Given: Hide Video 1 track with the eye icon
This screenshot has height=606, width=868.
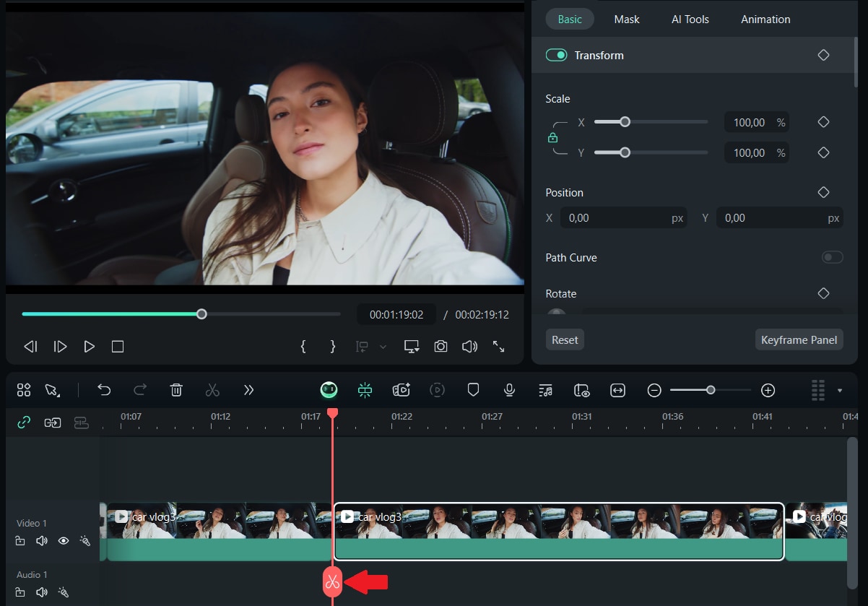Looking at the screenshot, I should coord(64,540).
